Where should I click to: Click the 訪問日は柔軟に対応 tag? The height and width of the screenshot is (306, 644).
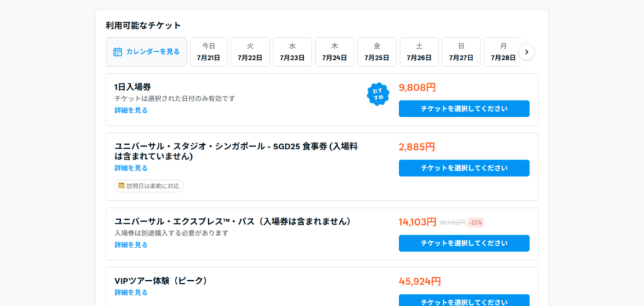148,186
